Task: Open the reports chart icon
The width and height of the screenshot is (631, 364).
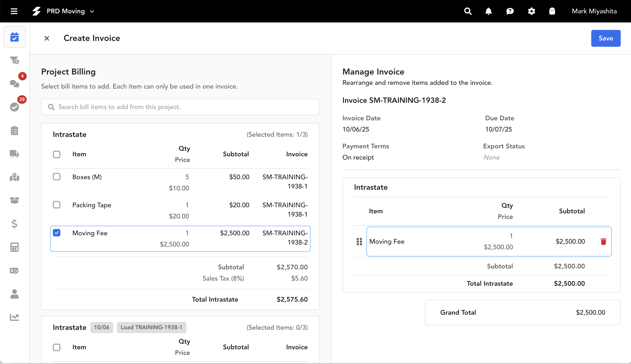Action: click(14, 317)
